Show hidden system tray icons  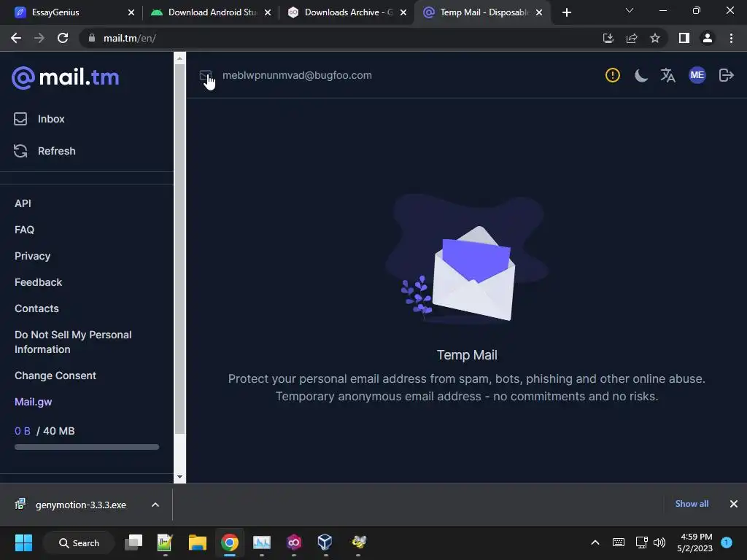pyautogui.click(x=595, y=542)
